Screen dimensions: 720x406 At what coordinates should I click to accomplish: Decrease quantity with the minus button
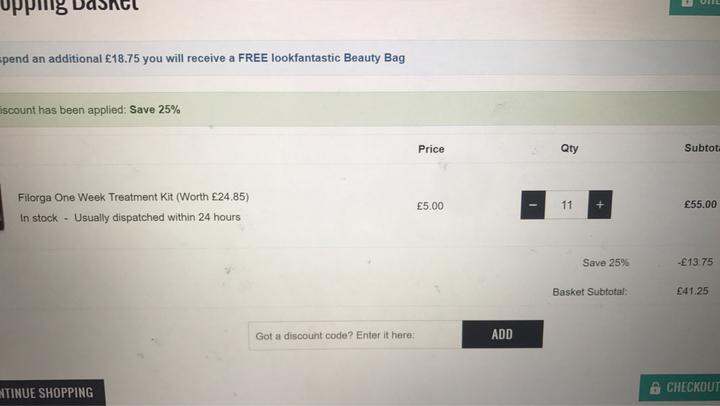533,205
